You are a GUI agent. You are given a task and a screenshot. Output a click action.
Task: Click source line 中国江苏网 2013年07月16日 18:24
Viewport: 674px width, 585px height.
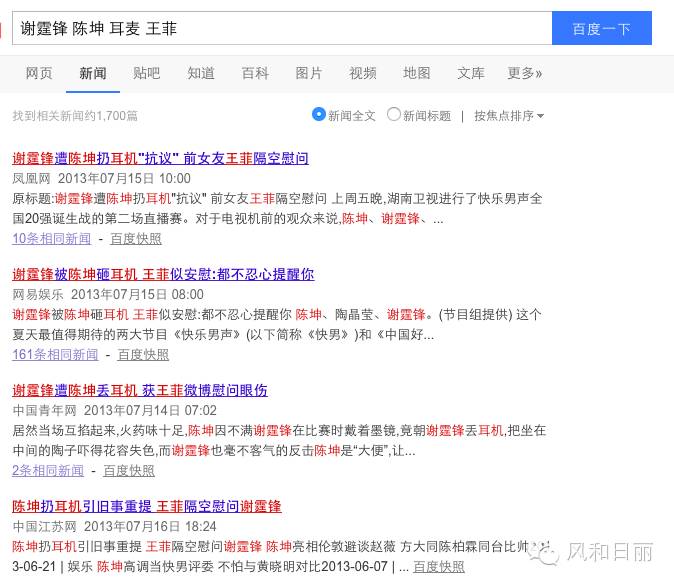[114, 527]
